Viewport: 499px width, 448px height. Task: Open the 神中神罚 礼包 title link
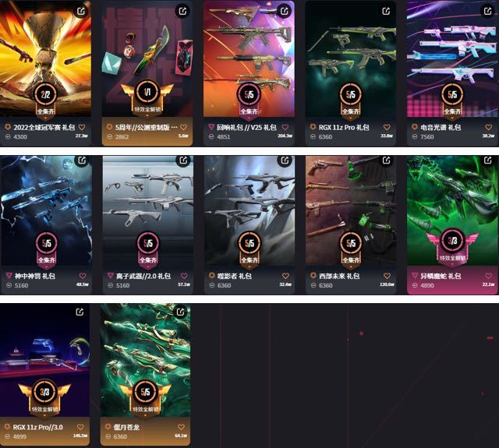[x=34, y=276]
